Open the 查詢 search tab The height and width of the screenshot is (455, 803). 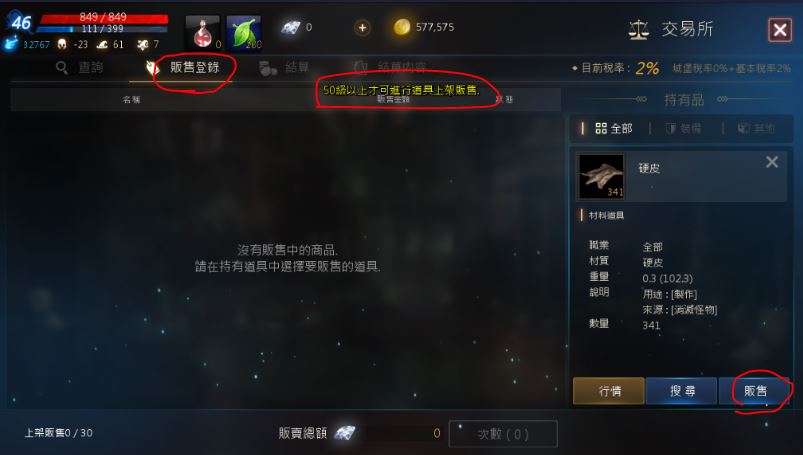(80, 67)
